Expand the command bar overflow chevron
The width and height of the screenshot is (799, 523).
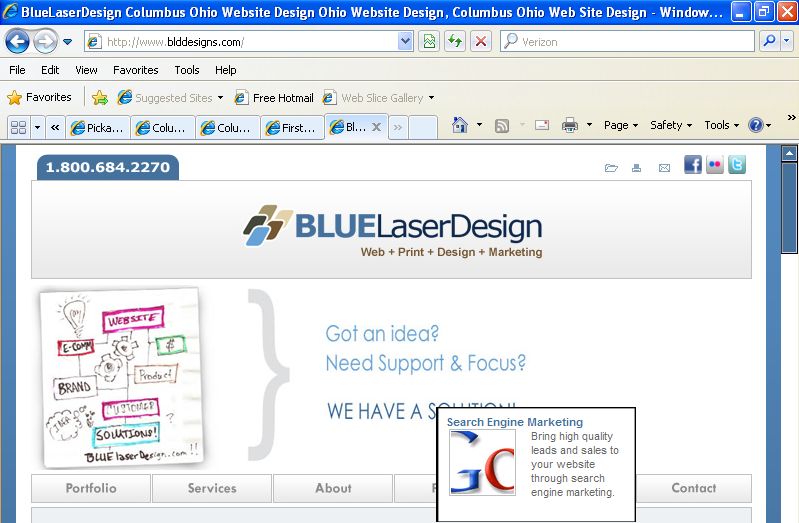(x=791, y=118)
